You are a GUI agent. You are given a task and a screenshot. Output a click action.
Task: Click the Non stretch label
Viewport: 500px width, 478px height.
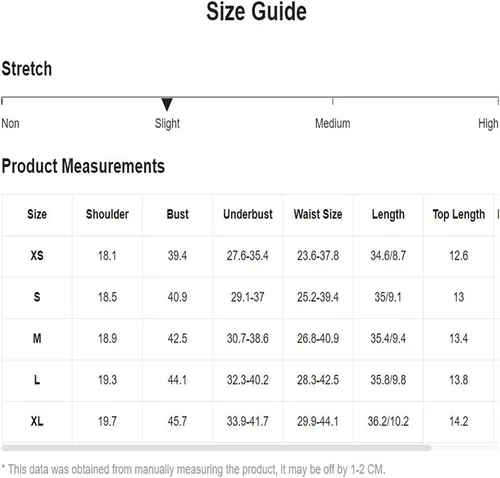tap(10, 124)
